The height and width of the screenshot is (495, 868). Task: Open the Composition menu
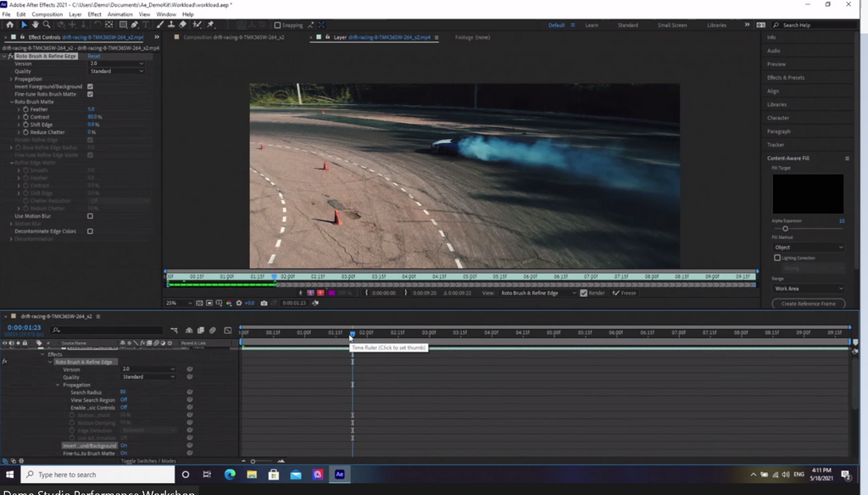click(x=47, y=14)
